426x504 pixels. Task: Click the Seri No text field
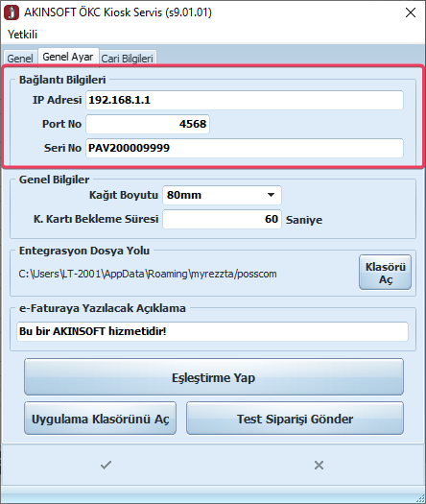point(245,148)
